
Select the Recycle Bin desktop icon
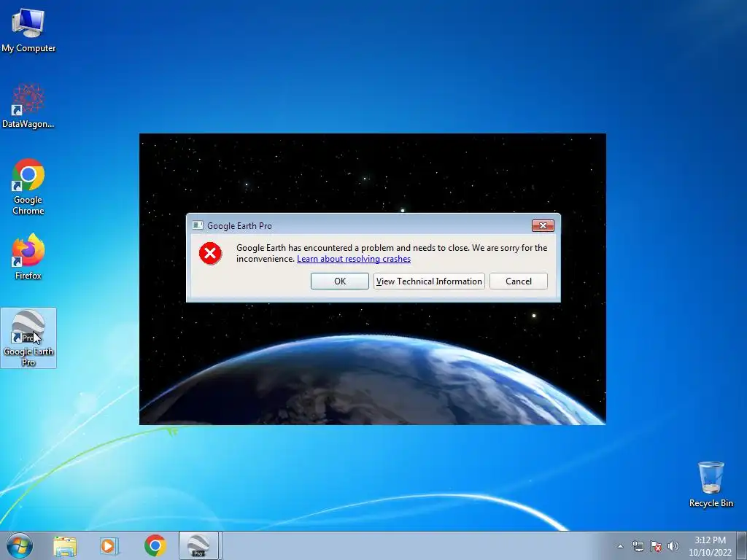coord(711,484)
